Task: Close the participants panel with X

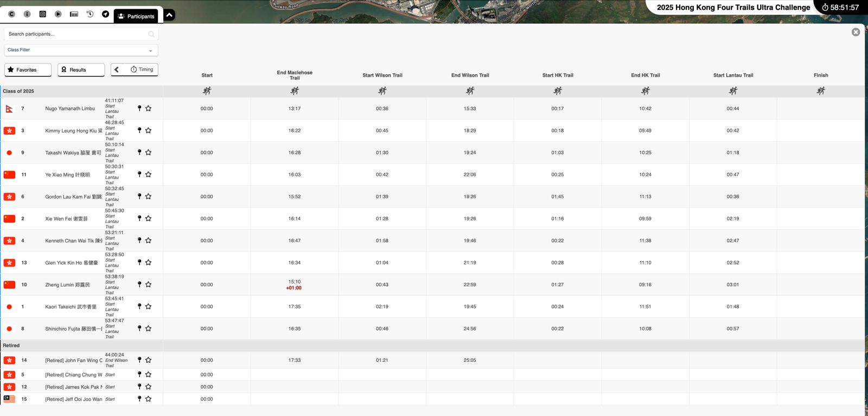Action: tap(856, 32)
